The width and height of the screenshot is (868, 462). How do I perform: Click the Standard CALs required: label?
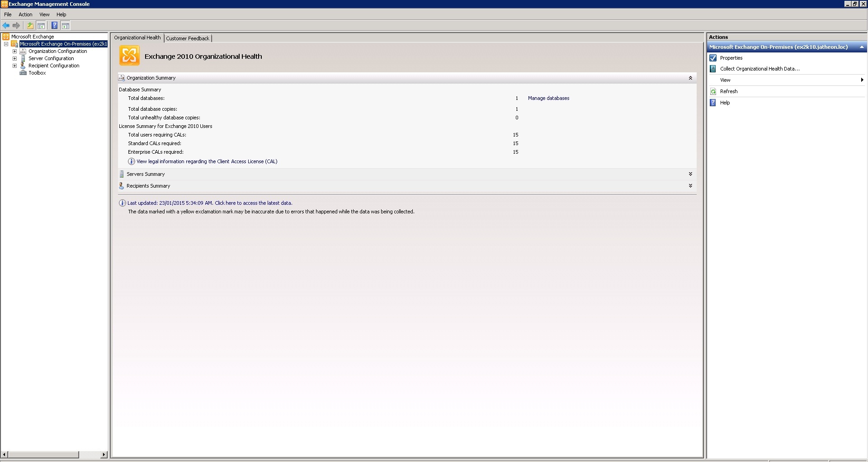coord(154,143)
